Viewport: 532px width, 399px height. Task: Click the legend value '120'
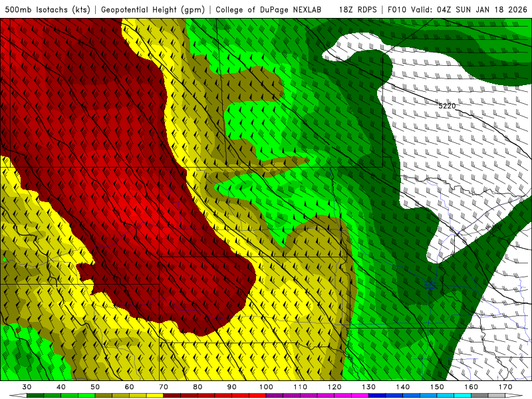point(334,387)
